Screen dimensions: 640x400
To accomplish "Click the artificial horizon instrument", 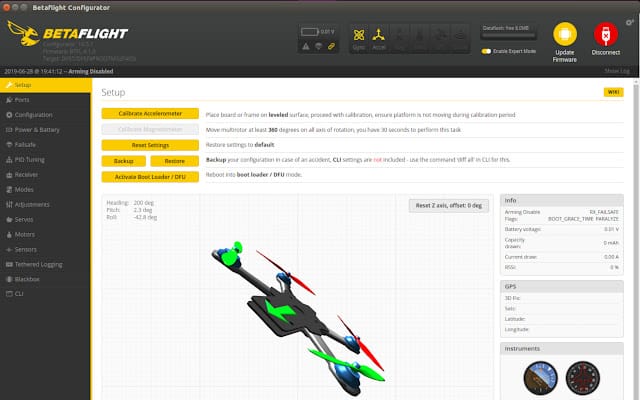I will point(540,378).
